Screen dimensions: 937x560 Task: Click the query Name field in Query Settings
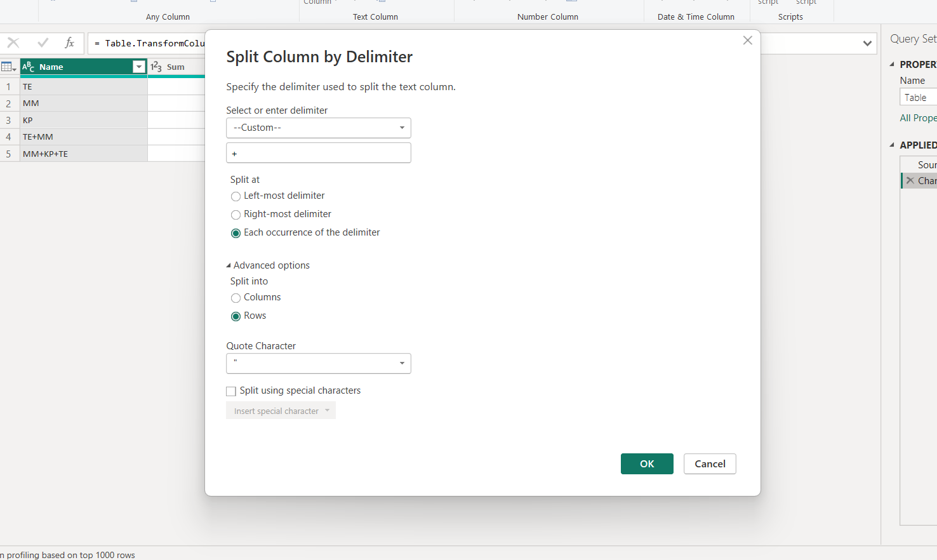[919, 97]
